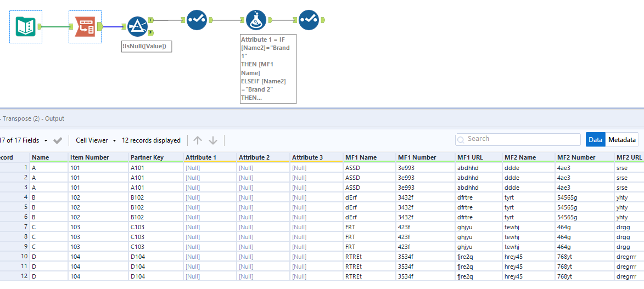
Task: Click into the results Search box
Action: [522, 139]
